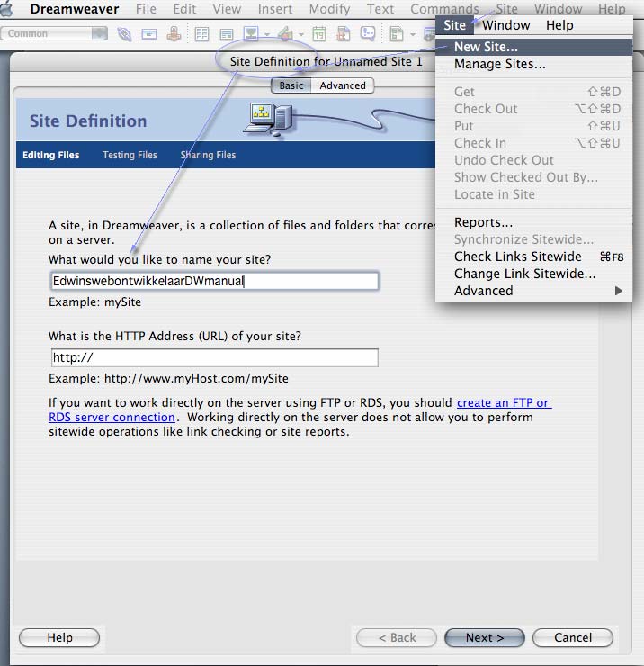The width and height of the screenshot is (644, 666).
Task: Select Reports... in the Site menu
Action: [534, 222]
